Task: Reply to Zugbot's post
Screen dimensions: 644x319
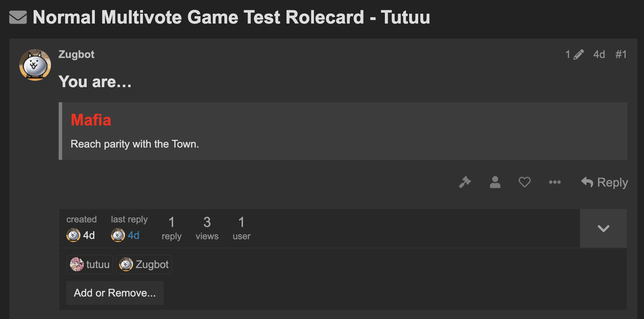Action: (604, 182)
